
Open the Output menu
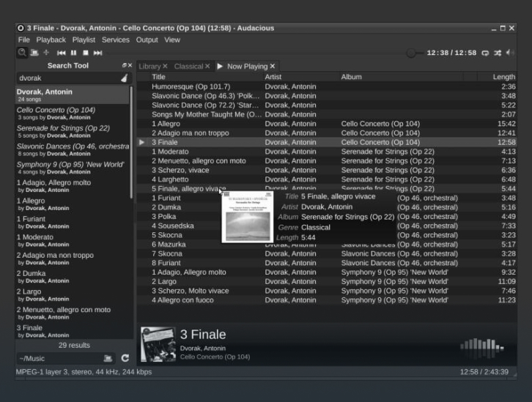tap(147, 40)
